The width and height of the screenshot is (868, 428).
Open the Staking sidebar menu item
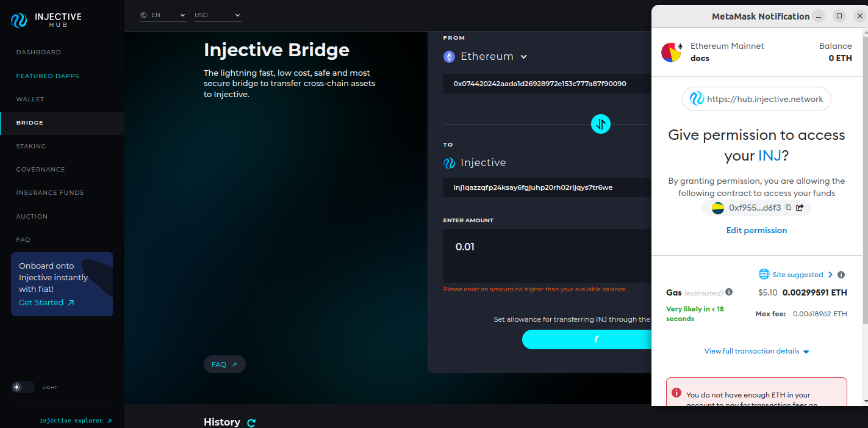[x=31, y=147]
